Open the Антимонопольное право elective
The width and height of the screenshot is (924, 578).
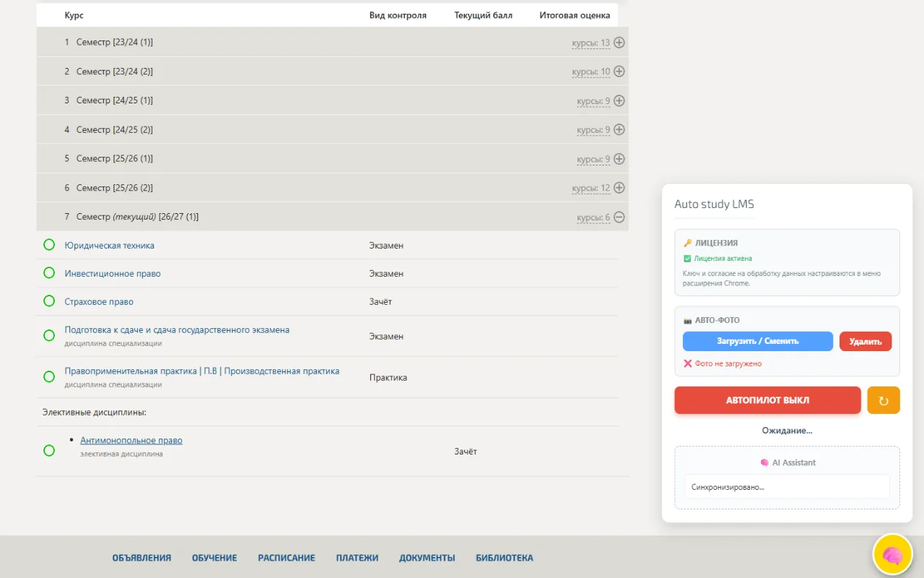pyautogui.click(x=131, y=441)
